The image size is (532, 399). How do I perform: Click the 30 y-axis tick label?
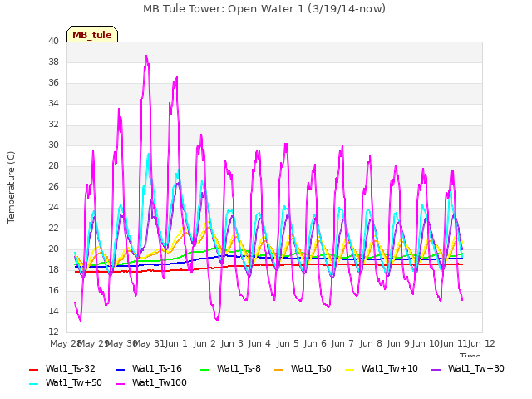coord(53,145)
